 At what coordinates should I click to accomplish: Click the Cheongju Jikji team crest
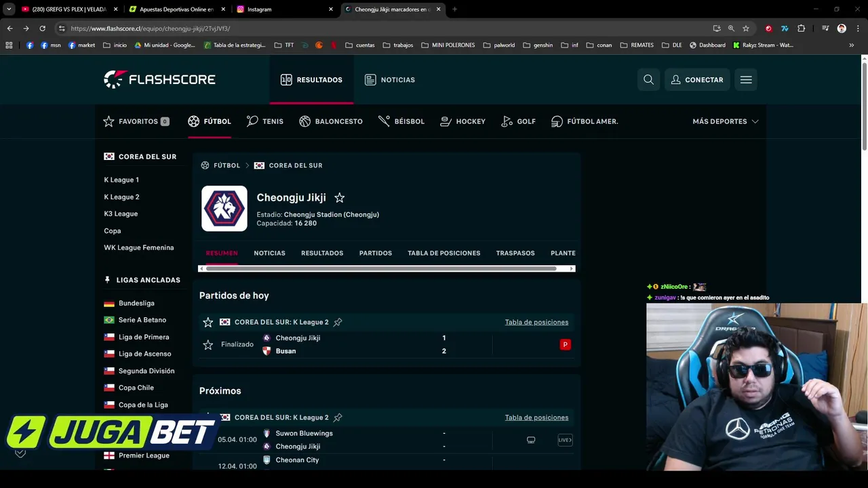(x=224, y=208)
